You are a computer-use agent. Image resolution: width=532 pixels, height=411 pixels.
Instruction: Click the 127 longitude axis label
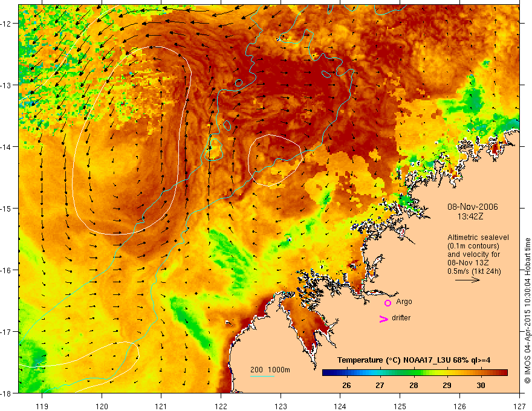point(519,406)
